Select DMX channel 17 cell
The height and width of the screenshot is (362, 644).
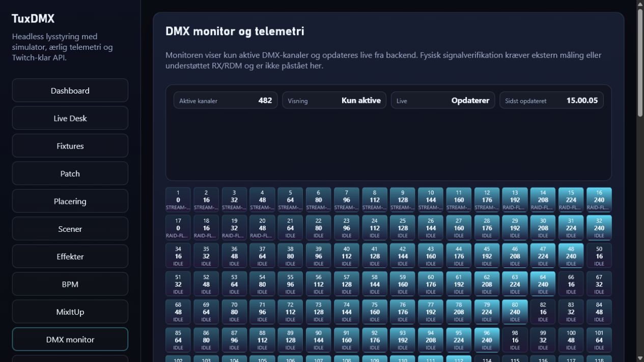click(x=178, y=228)
